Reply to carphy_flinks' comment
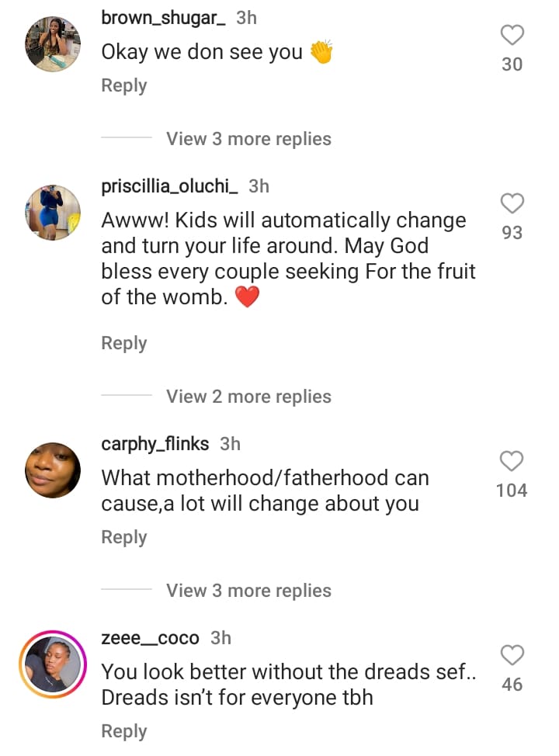 pyautogui.click(x=124, y=537)
